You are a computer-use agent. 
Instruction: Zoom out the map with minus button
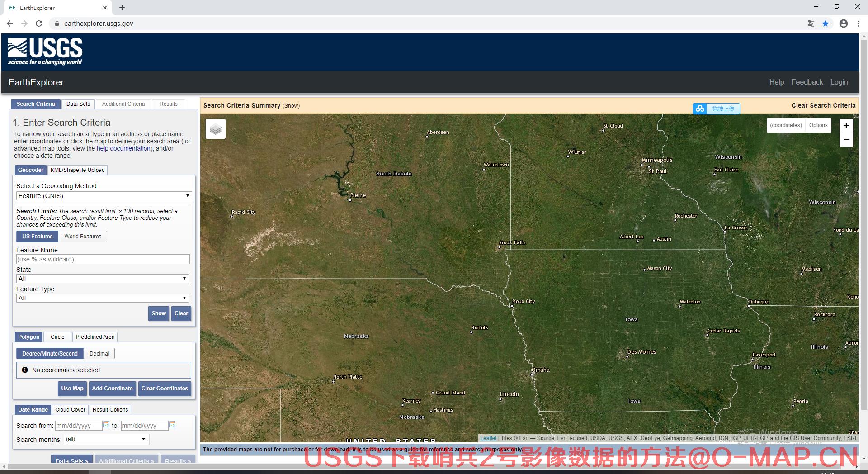[x=846, y=140]
